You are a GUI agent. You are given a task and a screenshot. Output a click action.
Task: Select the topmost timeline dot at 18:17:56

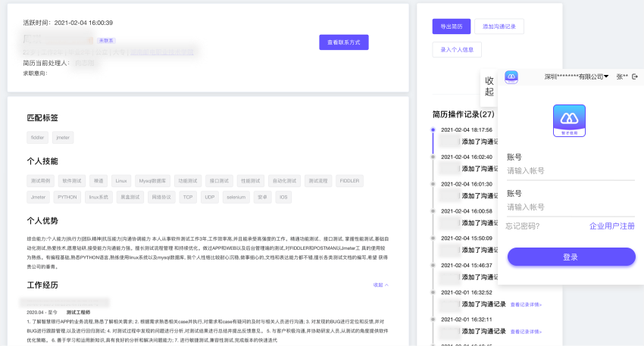pos(433,130)
